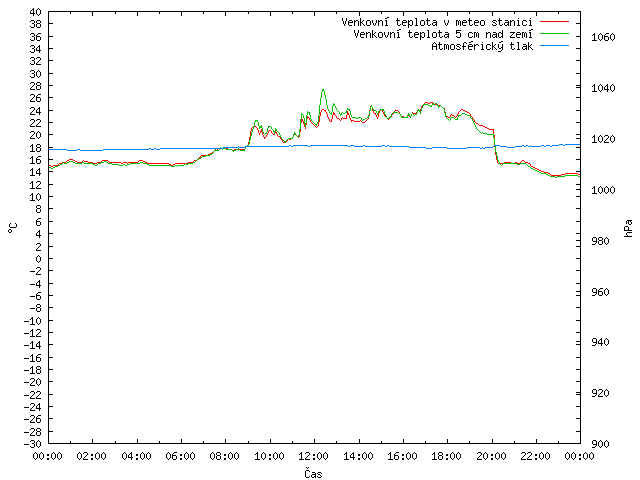The image size is (640, 480).
Task: Click the 980 hPa axis label
Action: [600, 241]
